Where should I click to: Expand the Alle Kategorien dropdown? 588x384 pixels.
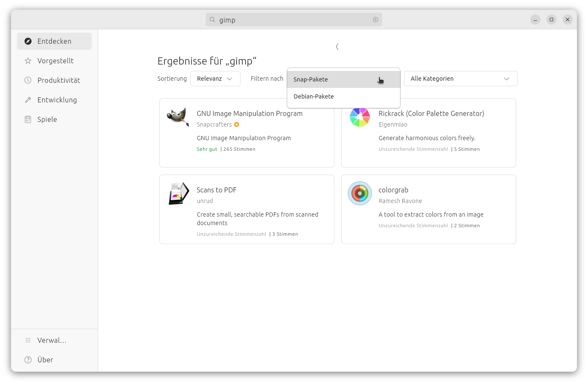click(x=460, y=79)
